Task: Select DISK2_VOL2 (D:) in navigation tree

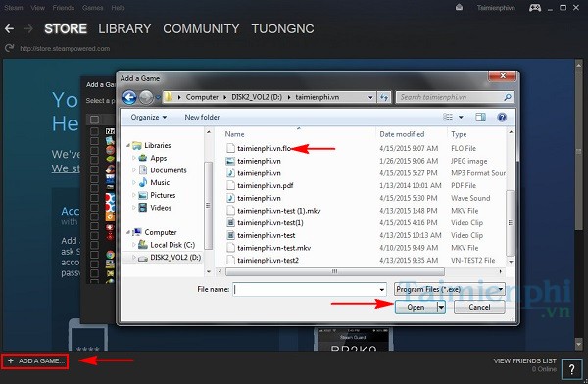Action: pyautogui.click(x=175, y=258)
